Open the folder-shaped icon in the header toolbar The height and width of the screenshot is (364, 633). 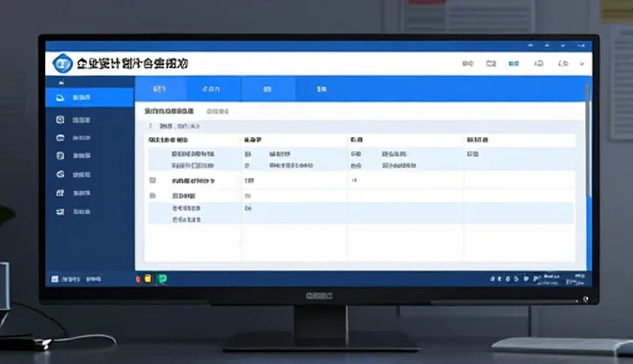pos(491,63)
